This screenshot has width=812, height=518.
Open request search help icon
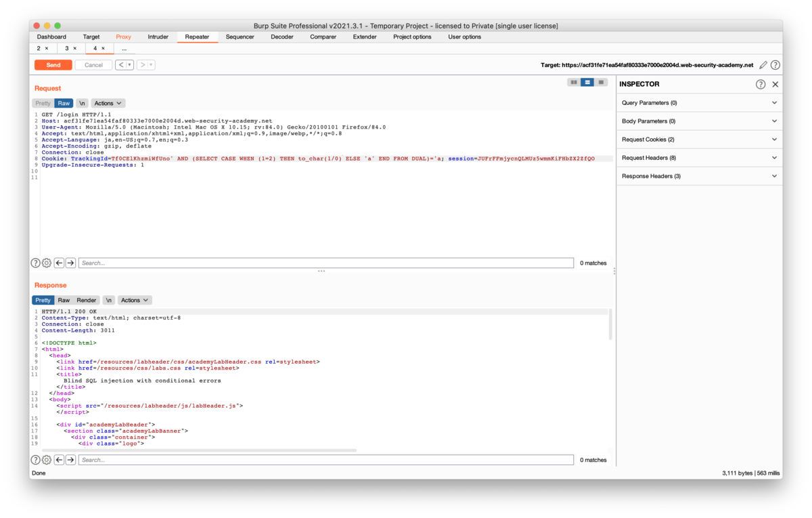[x=36, y=263]
